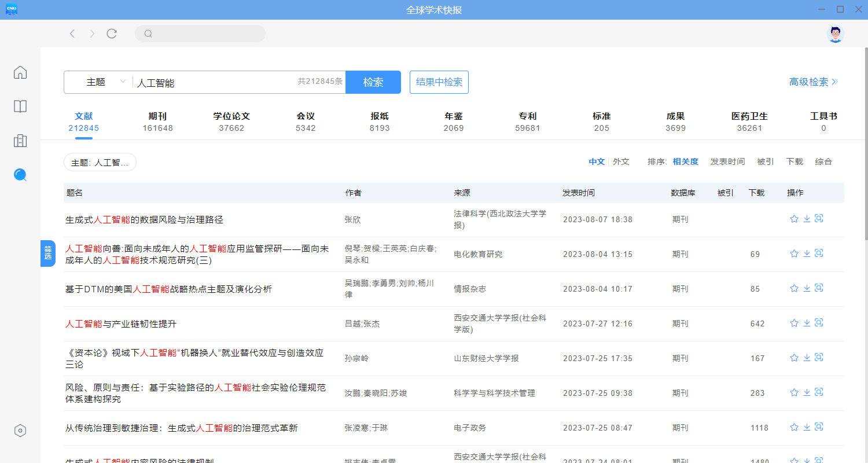The height and width of the screenshot is (463, 868).
Task: Click the 结果中检索 button
Action: pos(439,82)
